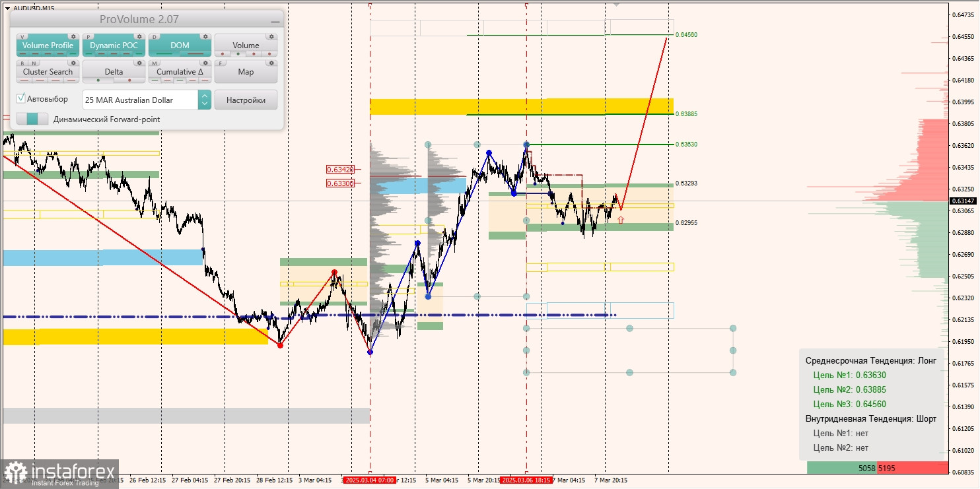
Task: Open Cluster Search gear settings
Action: (x=73, y=63)
